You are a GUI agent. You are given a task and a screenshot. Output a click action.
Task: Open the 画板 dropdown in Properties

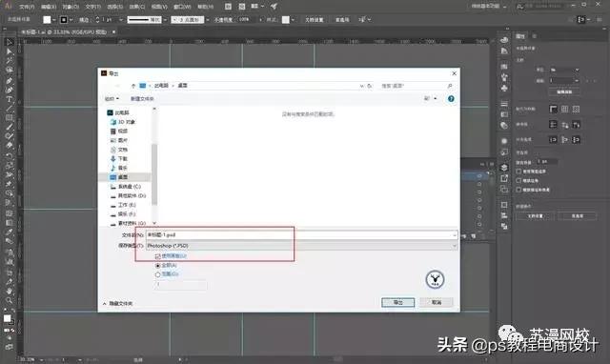pyautogui.click(x=564, y=80)
